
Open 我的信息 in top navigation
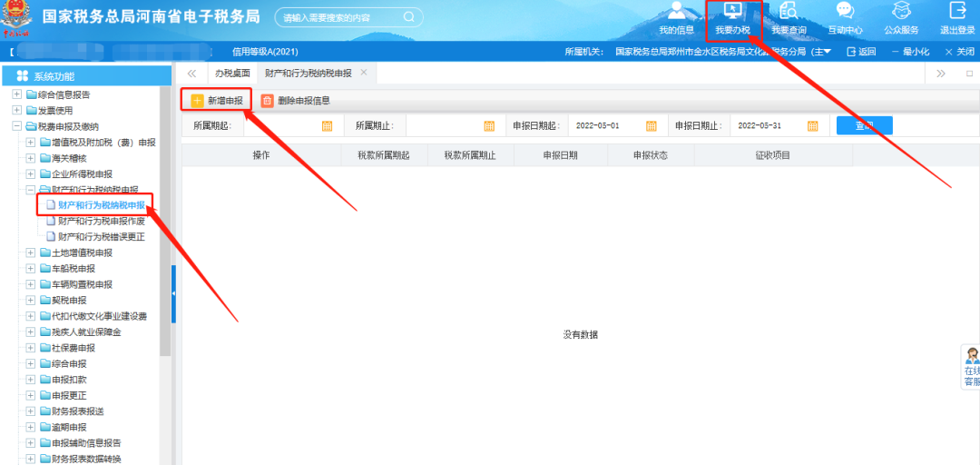[676, 18]
